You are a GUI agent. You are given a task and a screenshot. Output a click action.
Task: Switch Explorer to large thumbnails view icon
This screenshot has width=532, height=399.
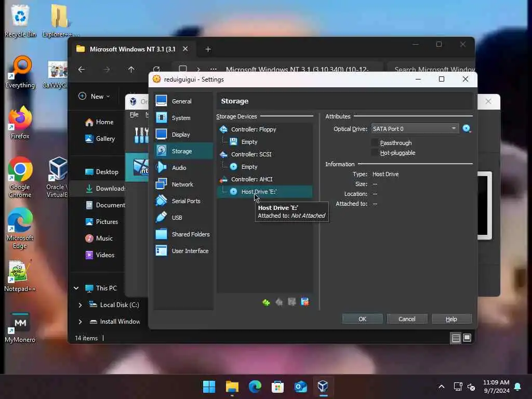click(x=467, y=338)
